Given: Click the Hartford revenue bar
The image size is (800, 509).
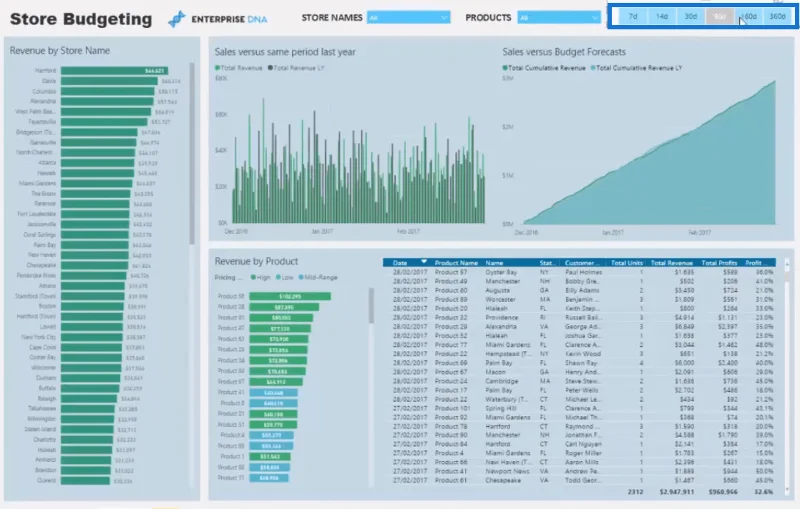Looking at the screenshot, I should (x=114, y=71).
